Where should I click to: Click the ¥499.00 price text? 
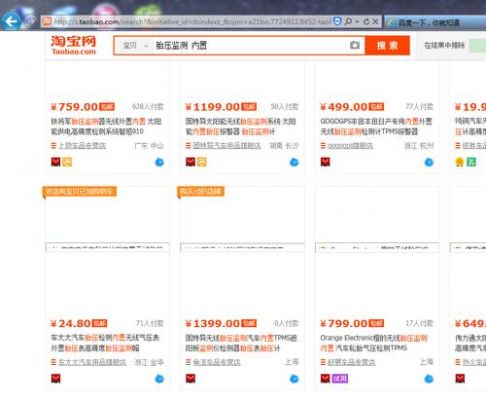point(344,107)
